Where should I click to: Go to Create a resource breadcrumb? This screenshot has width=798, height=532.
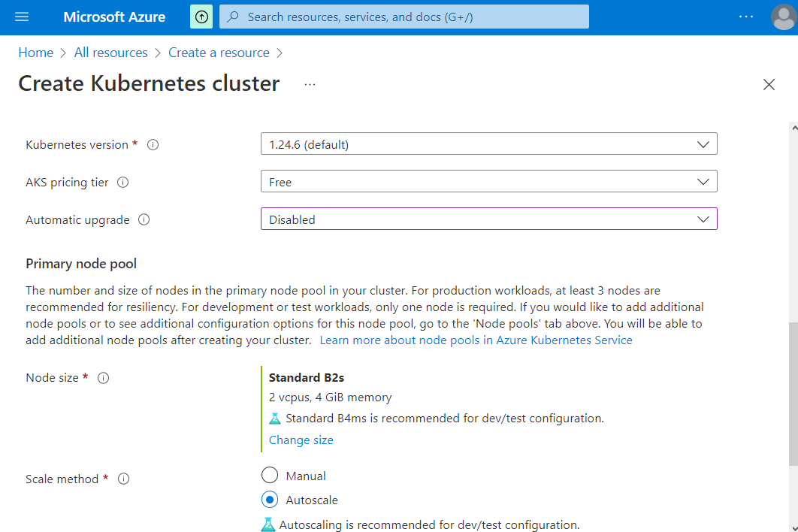pos(219,53)
